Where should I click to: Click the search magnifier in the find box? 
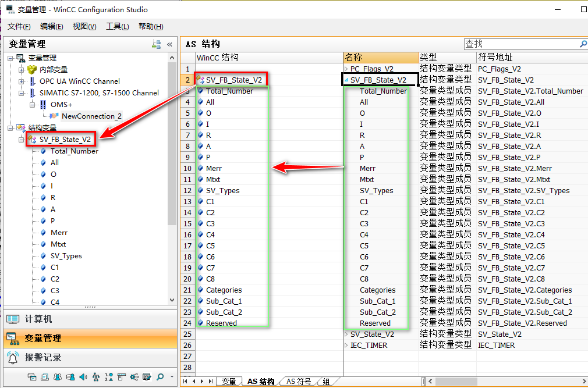583,44
